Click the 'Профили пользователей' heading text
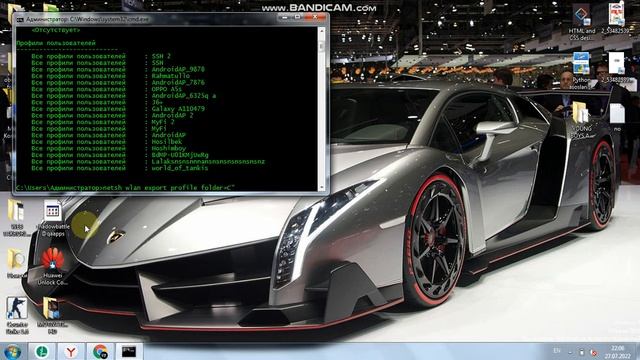 (x=56, y=43)
